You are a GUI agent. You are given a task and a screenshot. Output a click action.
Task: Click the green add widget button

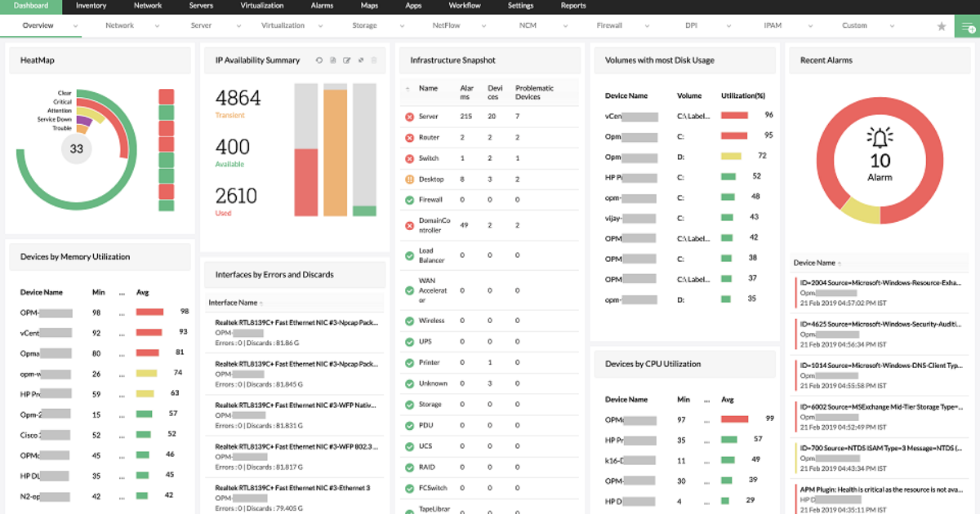966,26
